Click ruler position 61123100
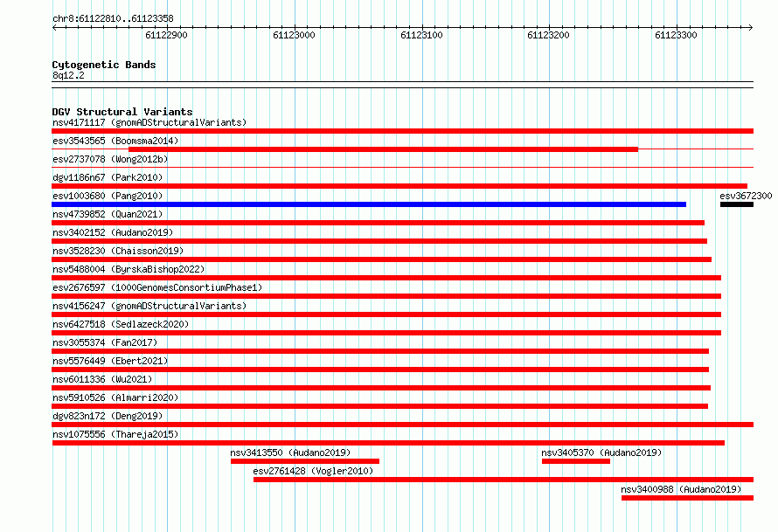Screen dimensions: 778x532 pos(421,35)
